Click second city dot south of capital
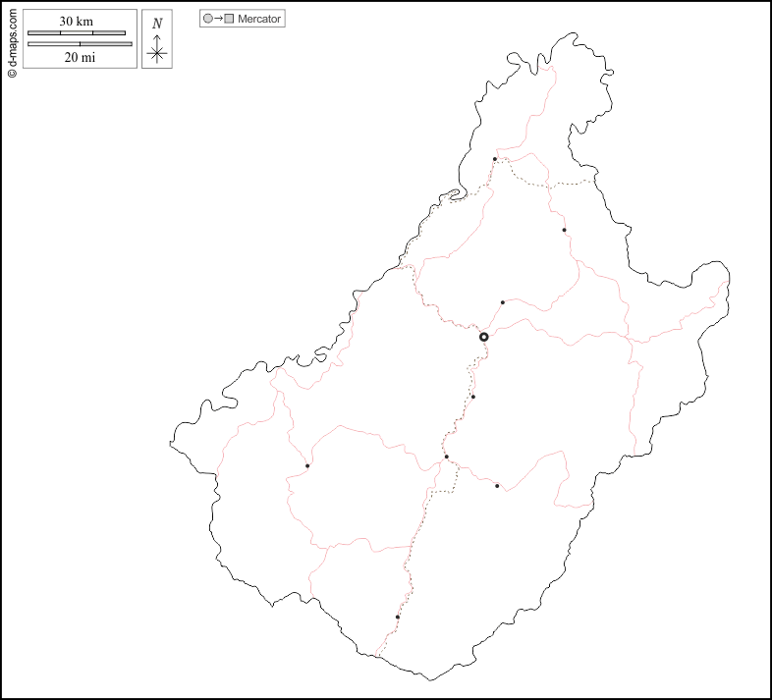The width and height of the screenshot is (772, 700). [x=446, y=457]
